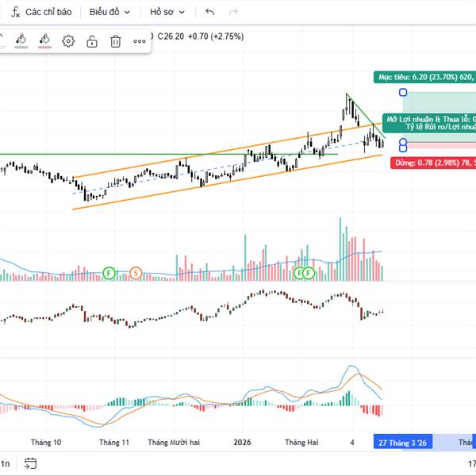Pick the green-underlined fill color
Image resolution: width=476 pixels, height=476 pixels.
21,40
